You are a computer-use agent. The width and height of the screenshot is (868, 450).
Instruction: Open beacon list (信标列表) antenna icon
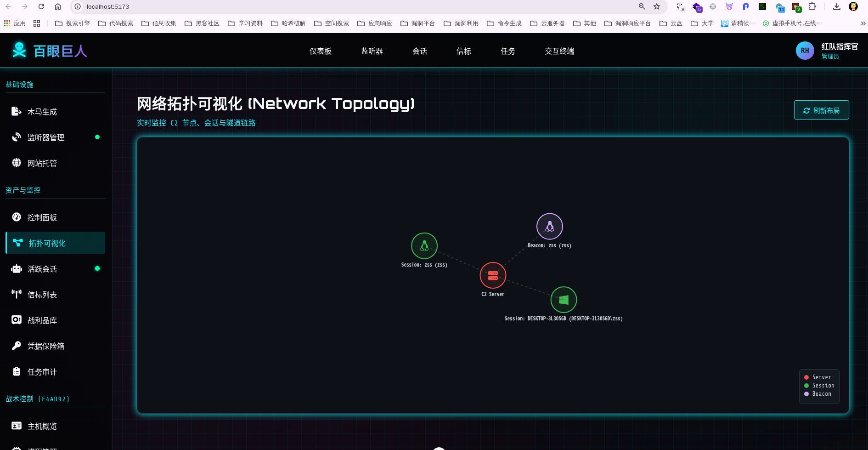tap(17, 294)
